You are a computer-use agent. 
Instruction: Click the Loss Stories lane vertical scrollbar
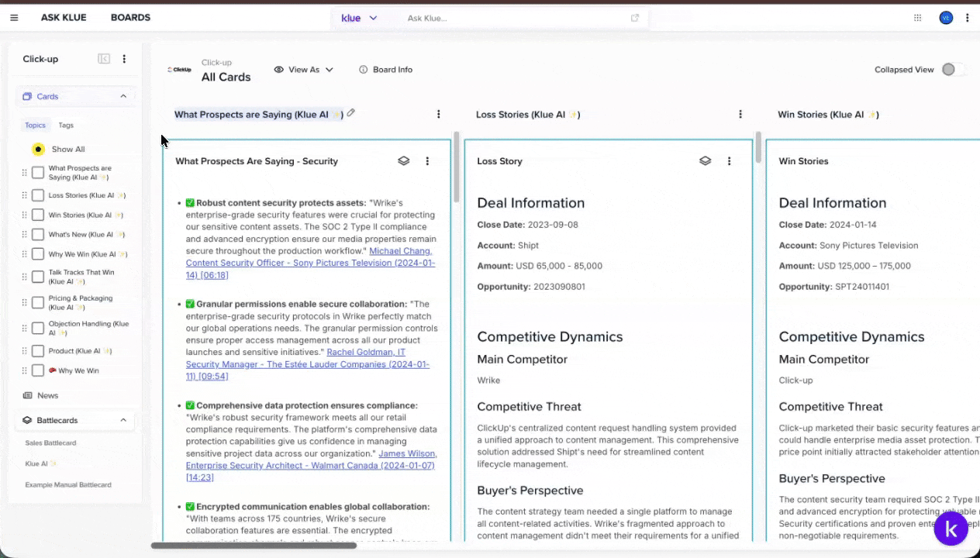757,147
